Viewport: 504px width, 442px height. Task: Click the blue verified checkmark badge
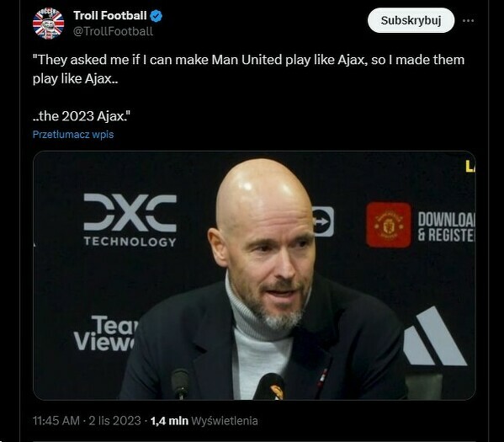157,16
